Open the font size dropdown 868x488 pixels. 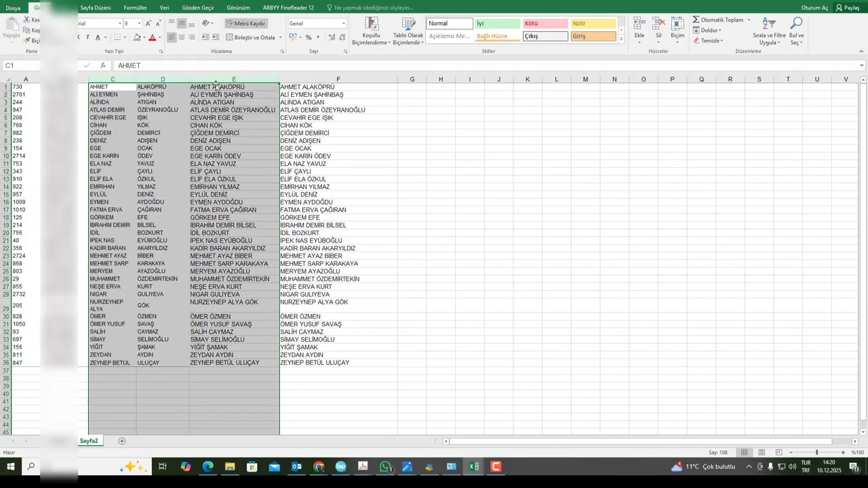139,23
